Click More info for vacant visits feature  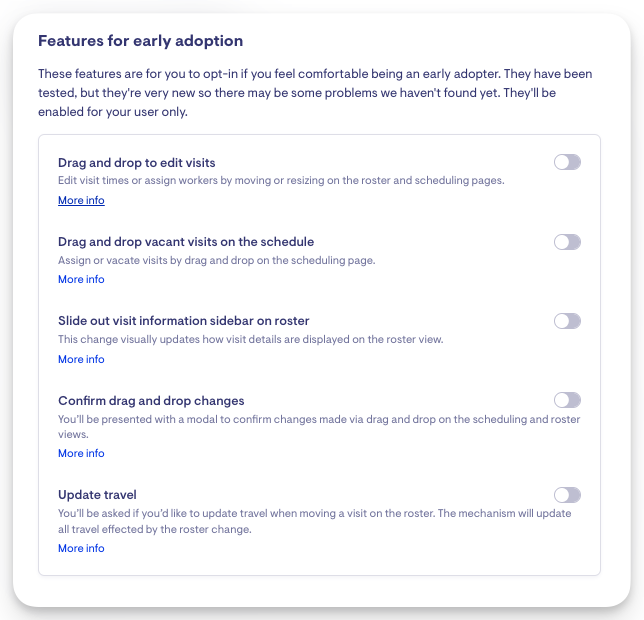pos(81,279)
